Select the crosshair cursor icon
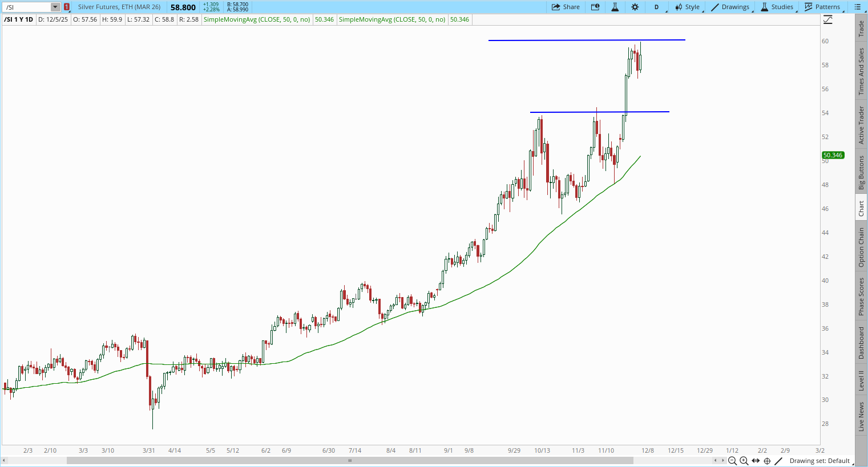This screenshot has width=868, height=467. 767,461
